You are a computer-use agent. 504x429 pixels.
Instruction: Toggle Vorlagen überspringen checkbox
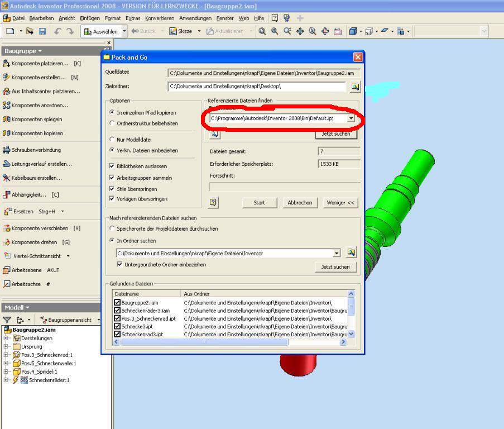[x=112, y=198]
